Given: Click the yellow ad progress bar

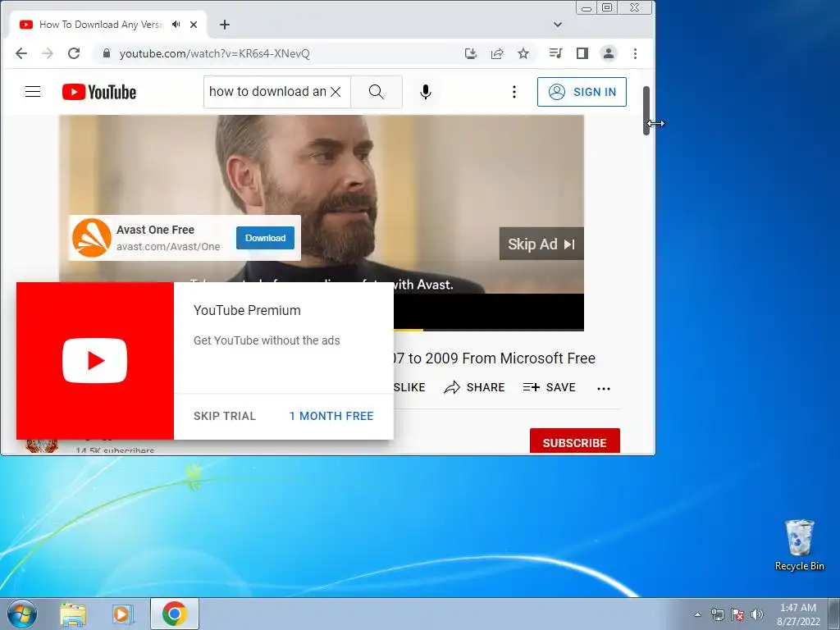Looking at the screenshot, I should pyautogui.click(x=409, y=330).
